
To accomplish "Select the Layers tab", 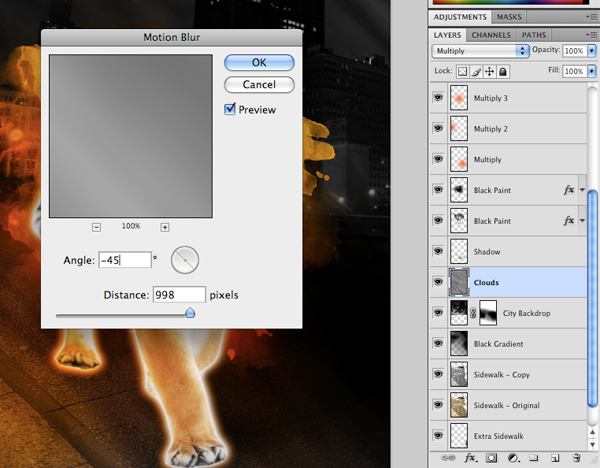I will tap(447, 35).
